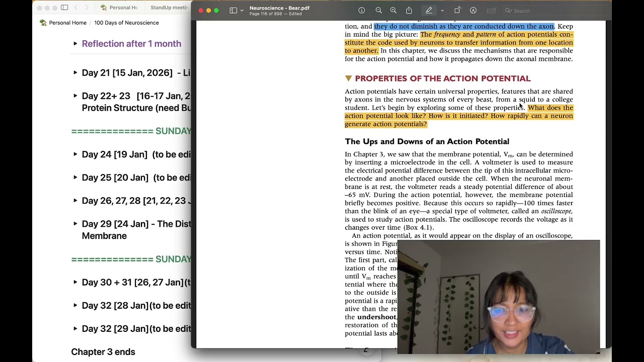The width and height of the screenshot is (644, 362).
Task: Click the bold 'undershoot' term in the PDF
Action: 377,317
